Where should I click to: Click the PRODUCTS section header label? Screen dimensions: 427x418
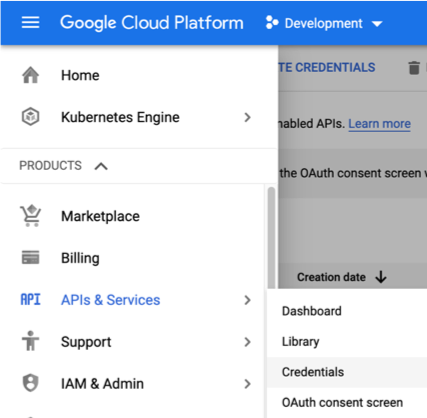pos(50,166)
